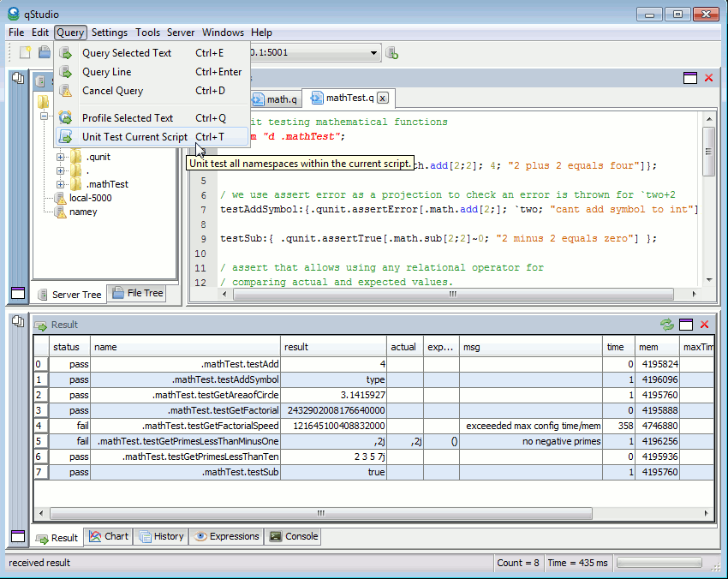Click the result table horizontal scrollbar thumb
Image resolution: width=728 pixels, height=579 pixels.
coord(321,513)
